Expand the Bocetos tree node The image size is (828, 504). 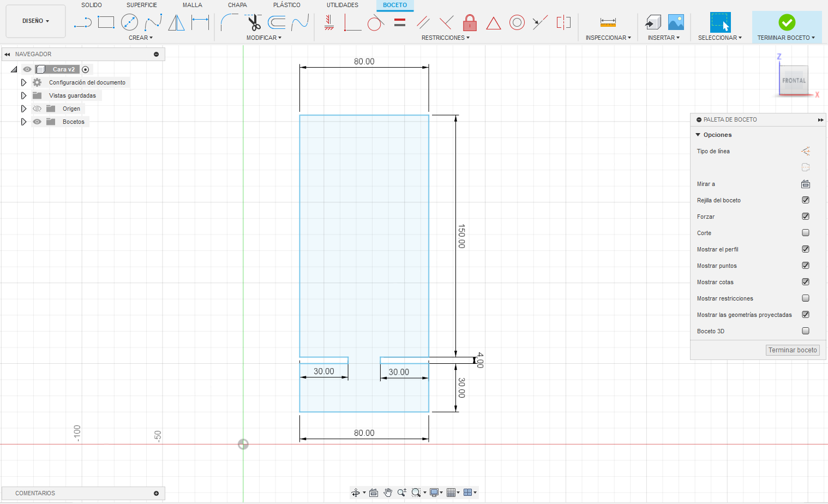23,122
